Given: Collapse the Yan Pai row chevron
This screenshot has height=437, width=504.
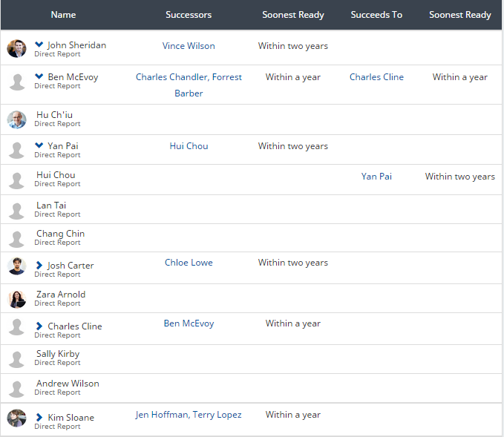Looking at the screenshot, I should (x=39, y=146).
